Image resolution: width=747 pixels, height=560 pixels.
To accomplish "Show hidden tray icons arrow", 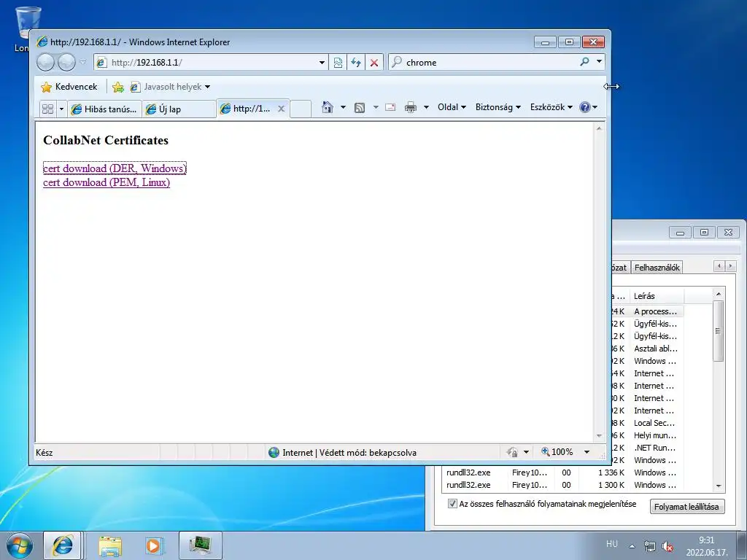I will click(x=632, y=546).
